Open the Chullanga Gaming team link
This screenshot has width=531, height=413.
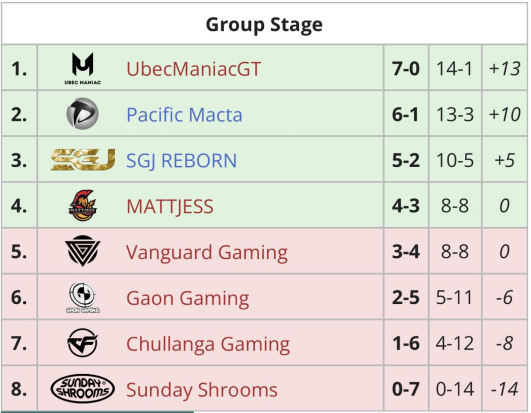(208, 344)
